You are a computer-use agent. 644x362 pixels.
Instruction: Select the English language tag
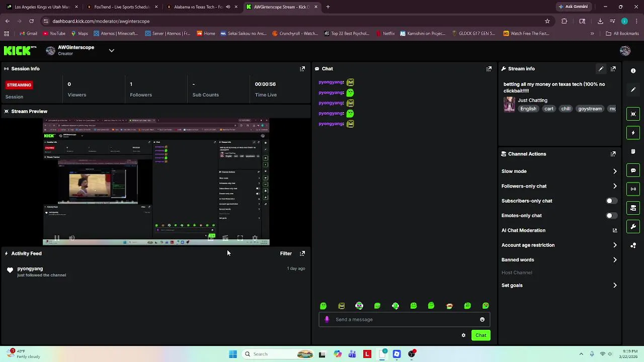[528, 109]
